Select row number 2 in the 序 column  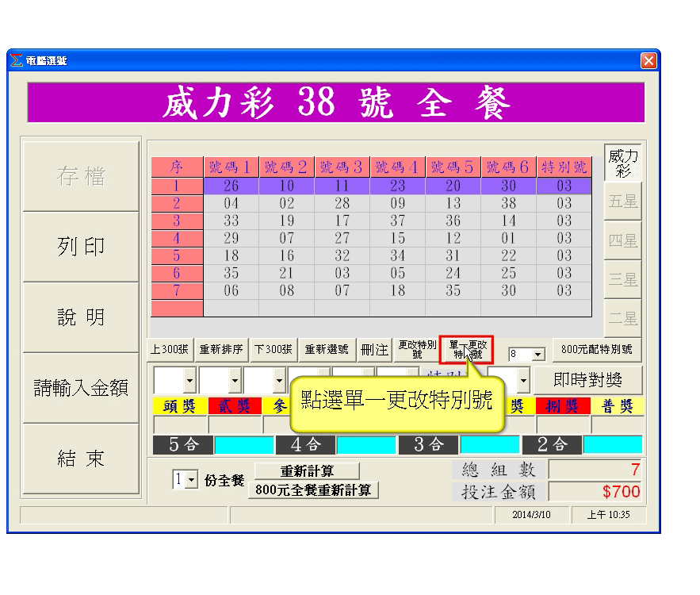click(x=178, y=203)
